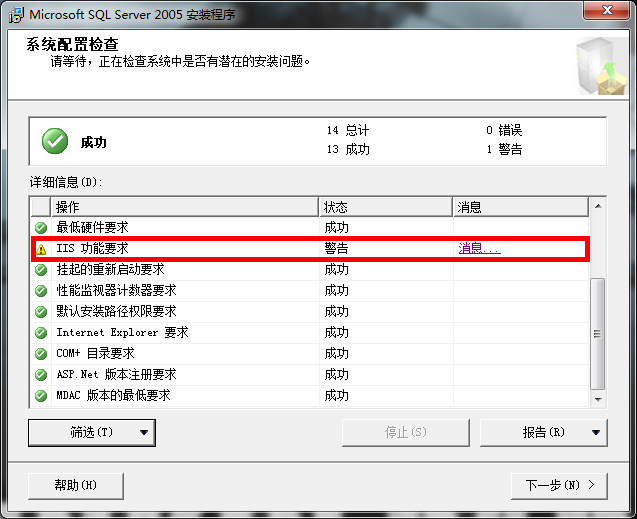Click the green check icon for 默认安装路径权限要求

[41, 312]
